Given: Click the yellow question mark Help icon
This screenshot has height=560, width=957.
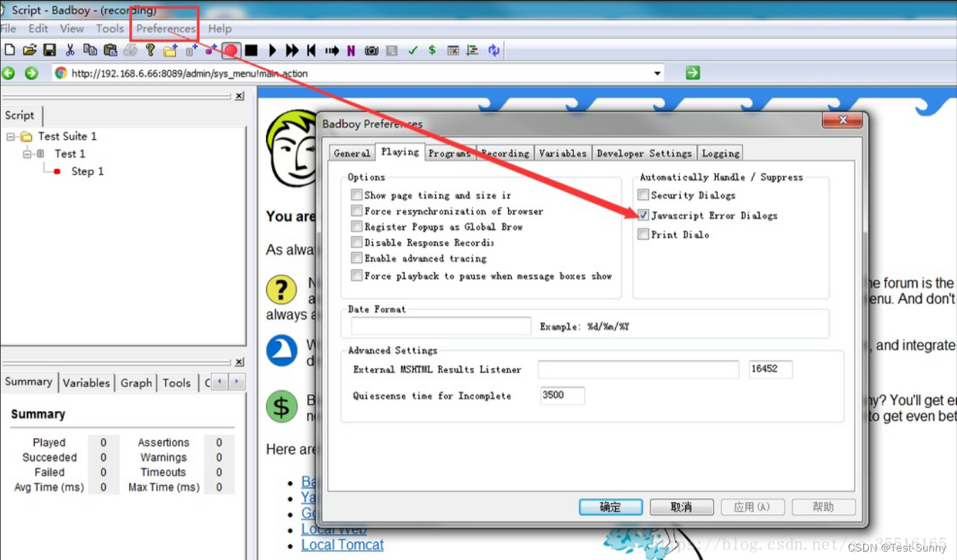Looking at the screenshot, I should (150, 50).
